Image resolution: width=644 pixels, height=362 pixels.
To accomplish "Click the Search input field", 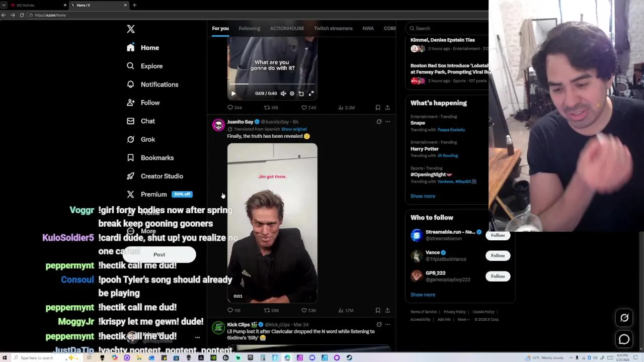I will (448, 29).
